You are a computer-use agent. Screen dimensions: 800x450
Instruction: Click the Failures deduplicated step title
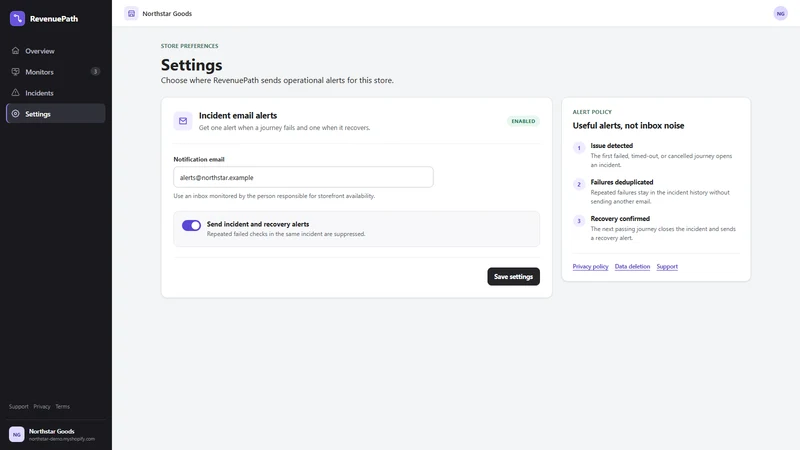click(x=621, y=182)
